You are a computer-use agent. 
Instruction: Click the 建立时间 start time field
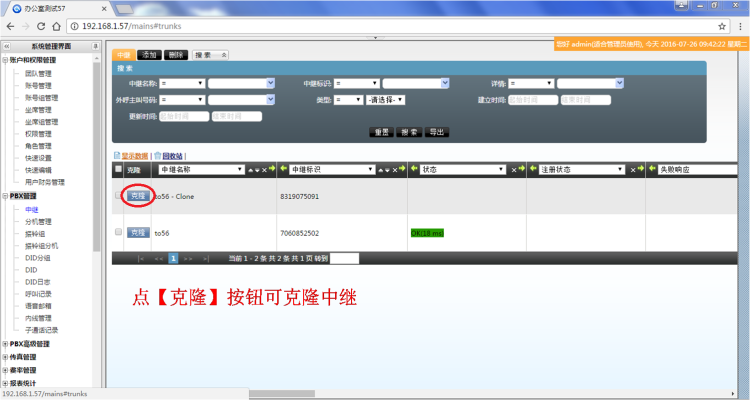click(531, 100)
